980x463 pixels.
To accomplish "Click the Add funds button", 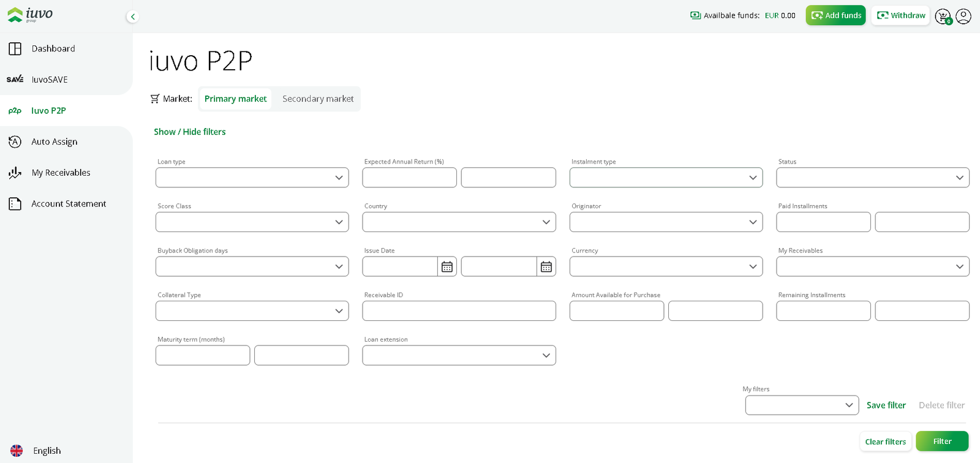I will pyautogui.click(x=835, y=15).
